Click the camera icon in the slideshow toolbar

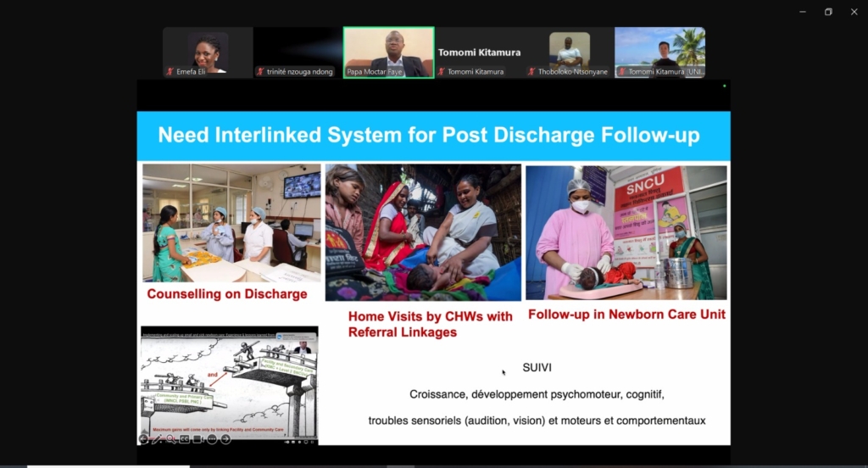198,438
